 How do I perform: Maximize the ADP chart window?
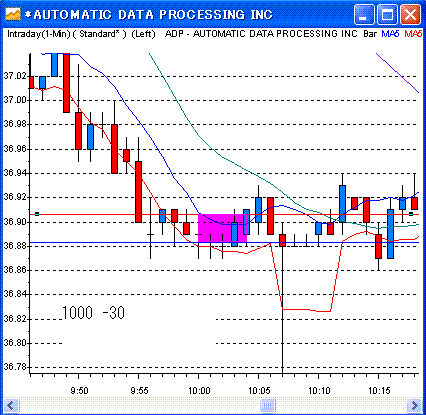[387, 15]
